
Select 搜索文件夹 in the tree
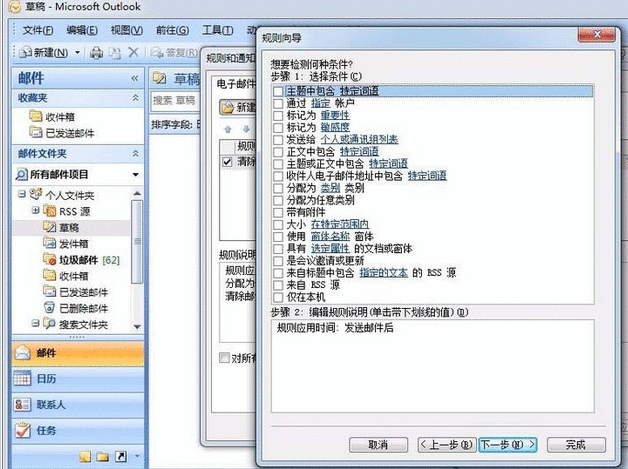(x=75, y=324)
